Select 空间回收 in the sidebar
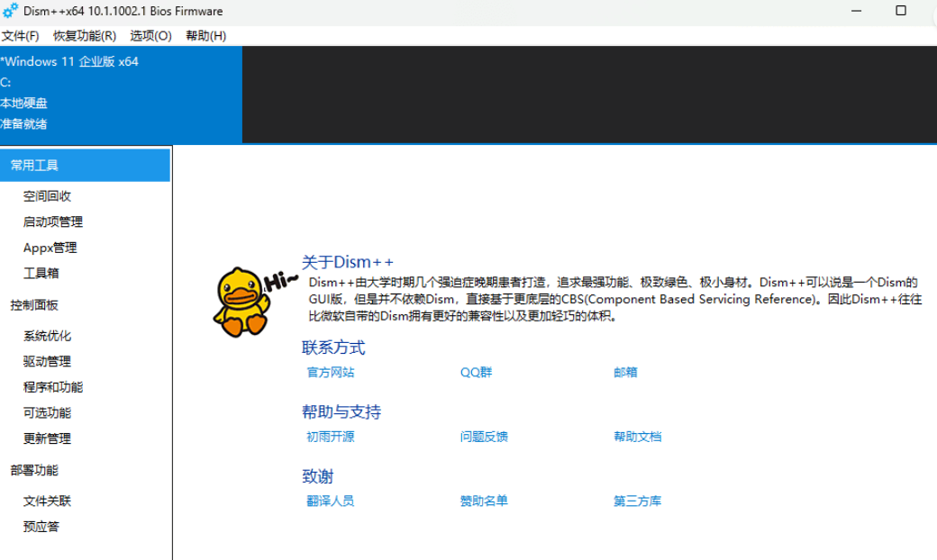The height and width of the screenshot is (560, 937). tap(48, 196)
